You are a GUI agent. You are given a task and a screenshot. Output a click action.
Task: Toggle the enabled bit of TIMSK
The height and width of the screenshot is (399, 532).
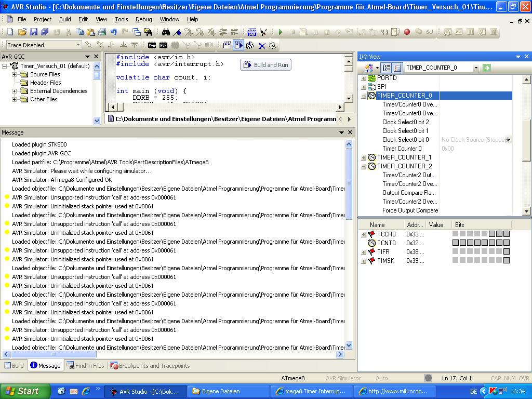(507, 260)
